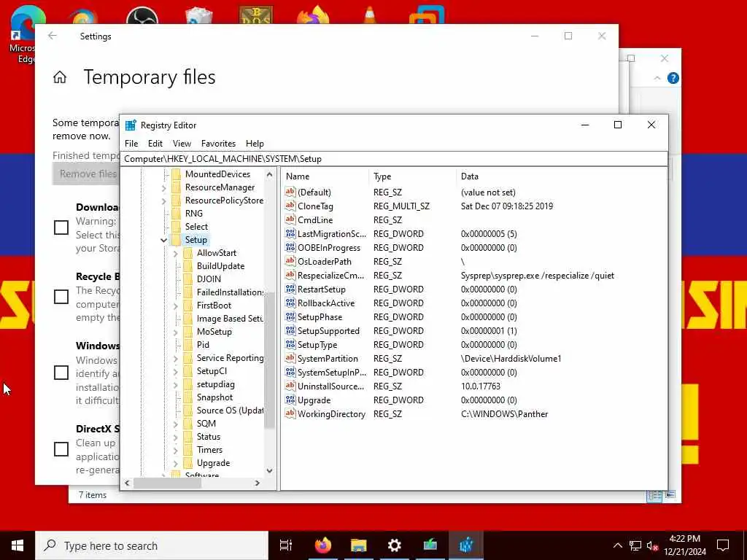Go back in Settings window
The image size is (747, 560).
pyautogui.click(x=53, y=36)
